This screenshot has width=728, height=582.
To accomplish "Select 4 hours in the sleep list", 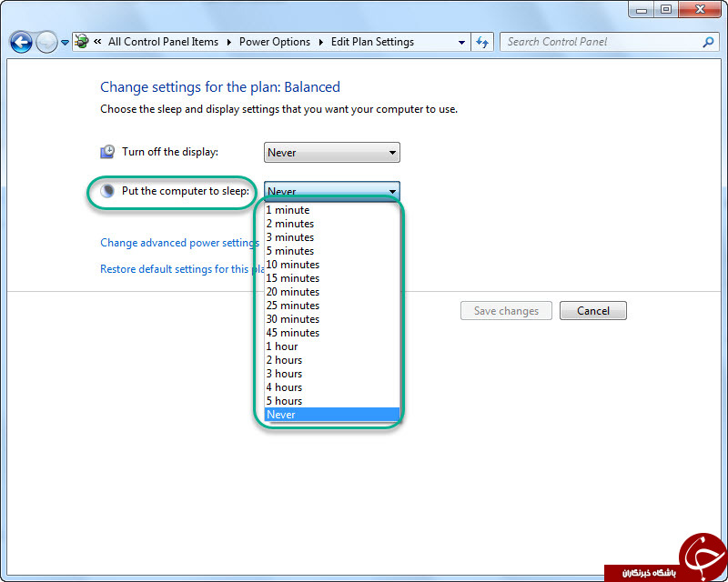I will pos(331,387).
